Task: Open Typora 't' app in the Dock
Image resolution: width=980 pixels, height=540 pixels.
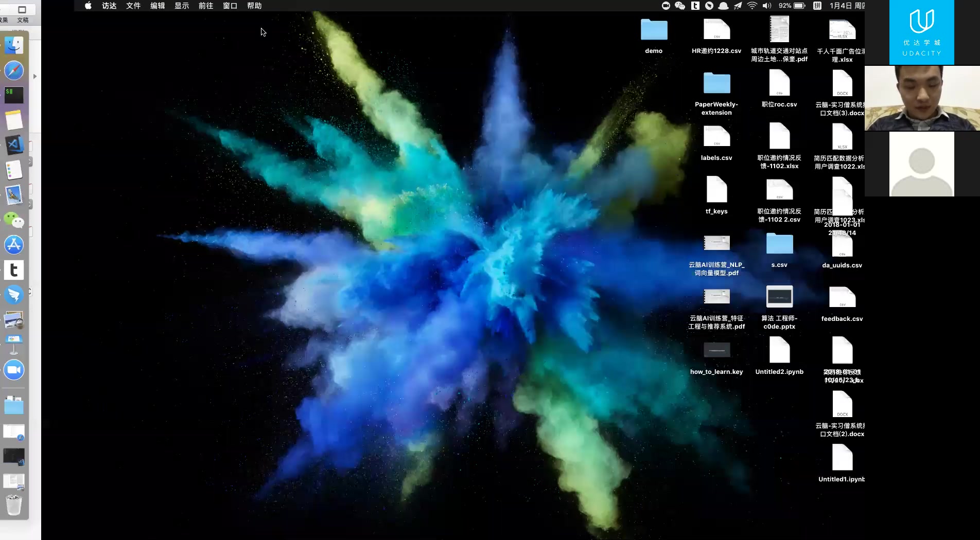Action: click(x=14, y=270)
